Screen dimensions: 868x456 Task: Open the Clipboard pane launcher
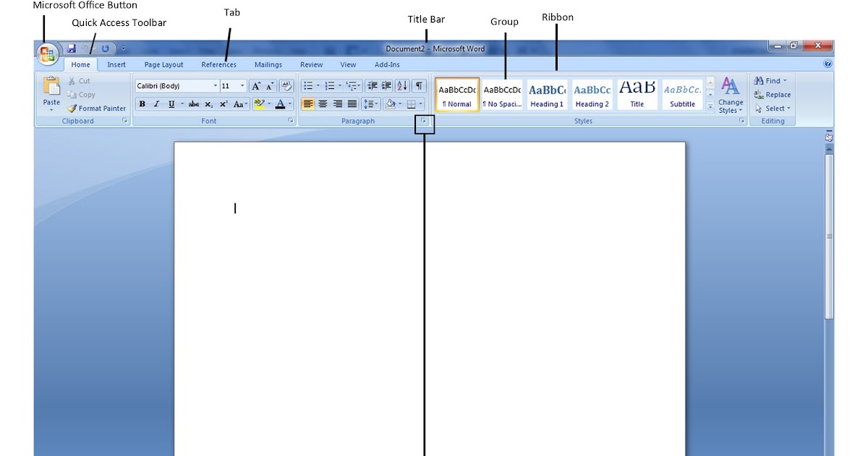tap(125, 122)
